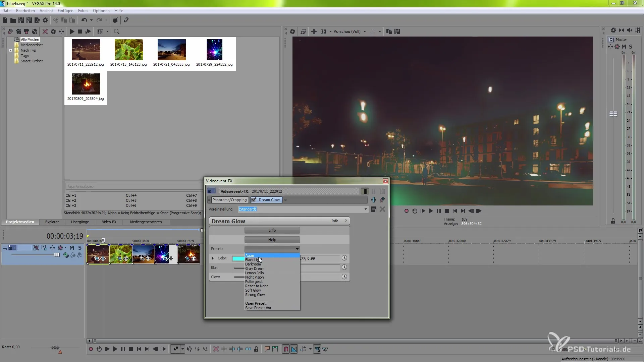Animate Blur parameter with clock icon
The image size is (644, 362).
(x=344, y=267)
